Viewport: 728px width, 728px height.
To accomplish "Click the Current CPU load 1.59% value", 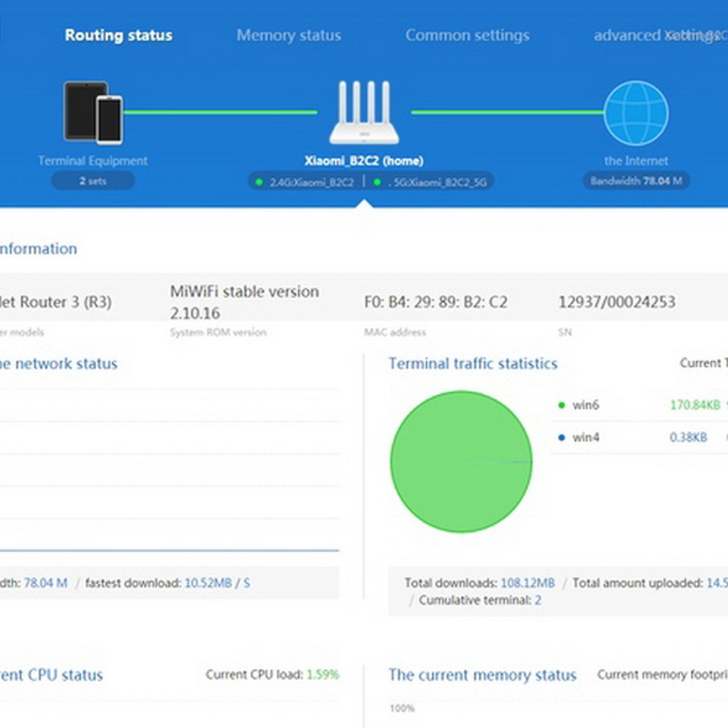I will coord(322,675).
